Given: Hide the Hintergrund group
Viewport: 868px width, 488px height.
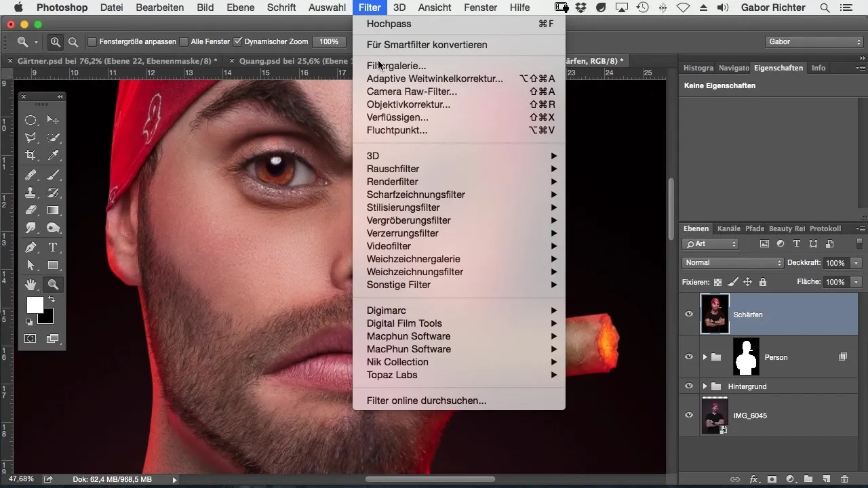Looking at the screenshot, I should 689,386.
